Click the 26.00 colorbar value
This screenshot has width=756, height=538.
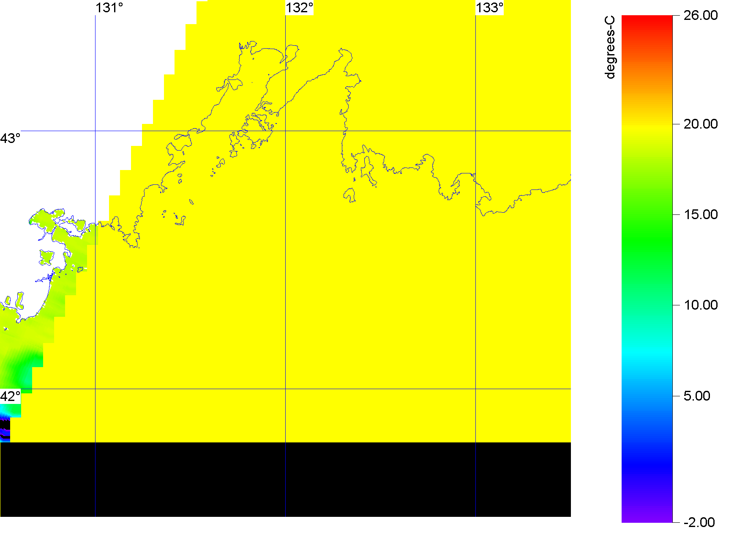click(x=701, y=15)
